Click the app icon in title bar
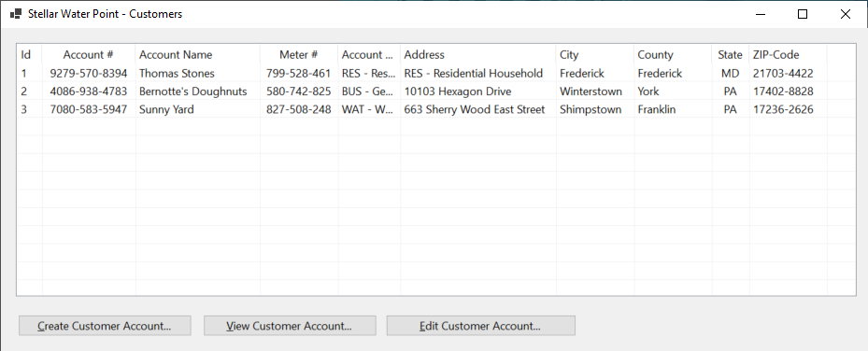 16,14
